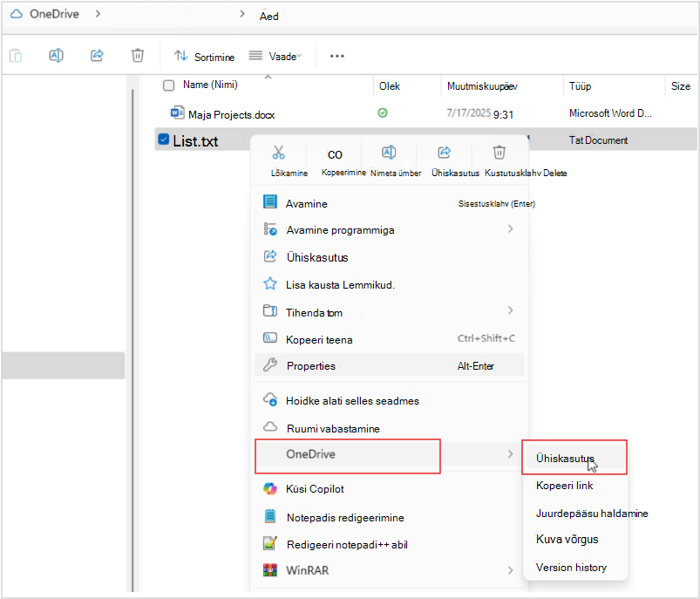
Task: Choose Ruumi vabastamine option
Action: click(389, 428)
